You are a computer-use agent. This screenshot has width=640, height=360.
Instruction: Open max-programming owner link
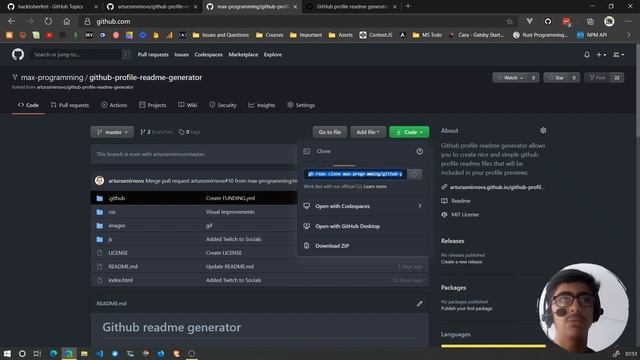pos(52,78)
